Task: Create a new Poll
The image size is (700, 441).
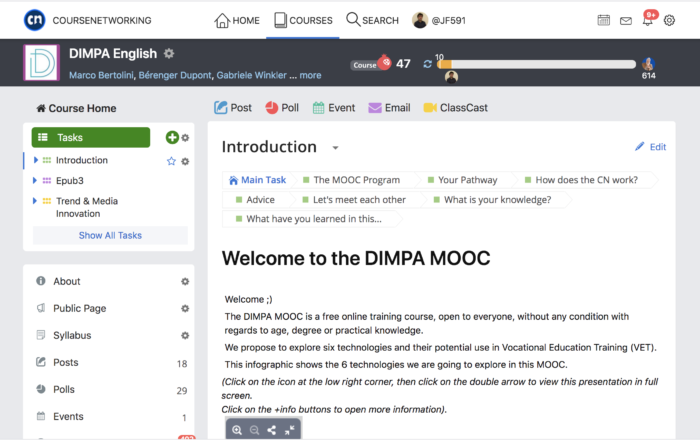Action: (x=282, y=108)
